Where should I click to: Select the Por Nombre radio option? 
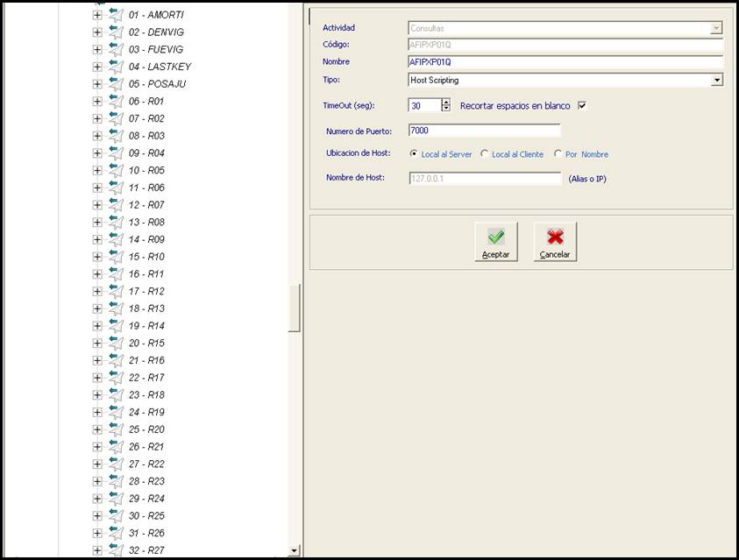558,154
